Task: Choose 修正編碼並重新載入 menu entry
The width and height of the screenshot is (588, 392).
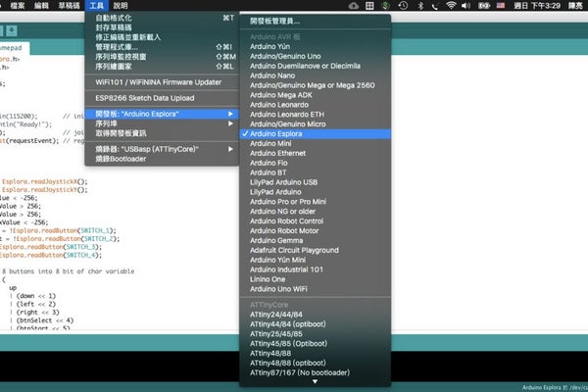Action: (162, 37)
